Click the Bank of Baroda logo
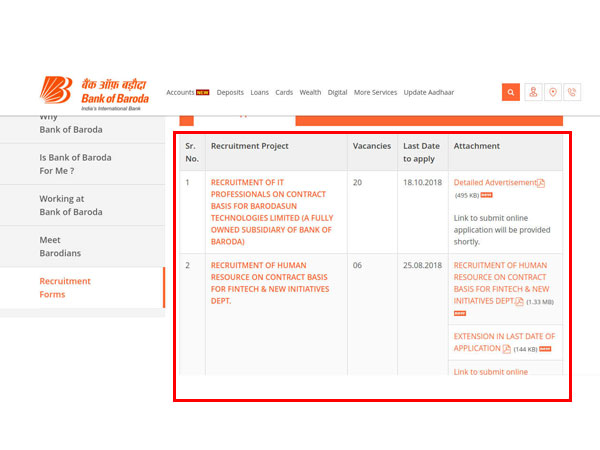The width and height of the screenshot is (600, 450). click(x=94, y=93)
